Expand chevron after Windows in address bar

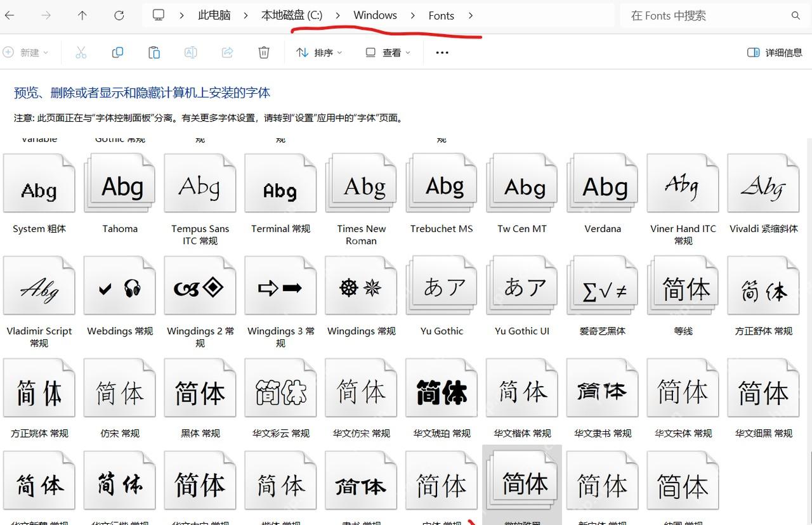(413, 15)
